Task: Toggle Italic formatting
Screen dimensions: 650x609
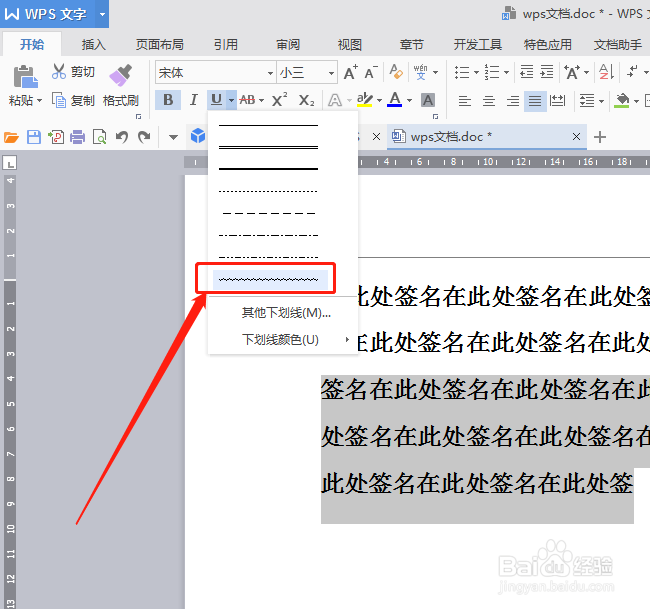Action: 193,100
